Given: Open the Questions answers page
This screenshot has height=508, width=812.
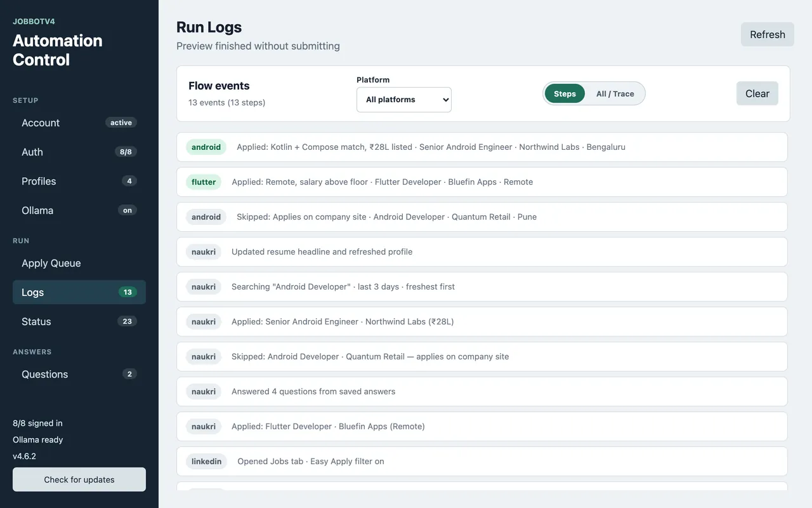Looking at the screenshot, I should tap(79, 374).
